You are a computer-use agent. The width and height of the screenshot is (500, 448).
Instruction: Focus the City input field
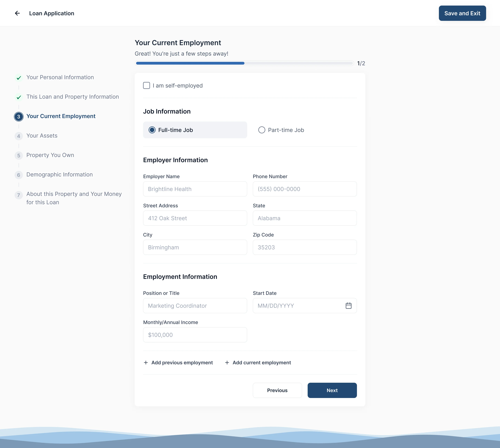195,247
